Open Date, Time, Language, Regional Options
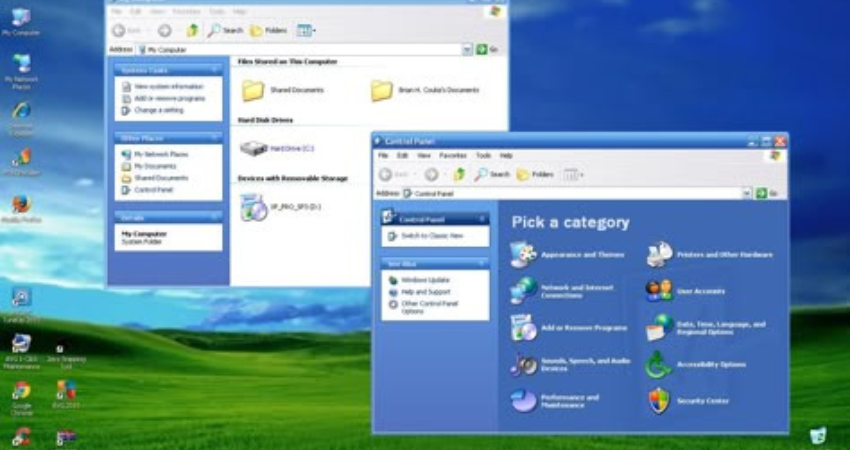 pyautogui.click(x=706, y=328)
